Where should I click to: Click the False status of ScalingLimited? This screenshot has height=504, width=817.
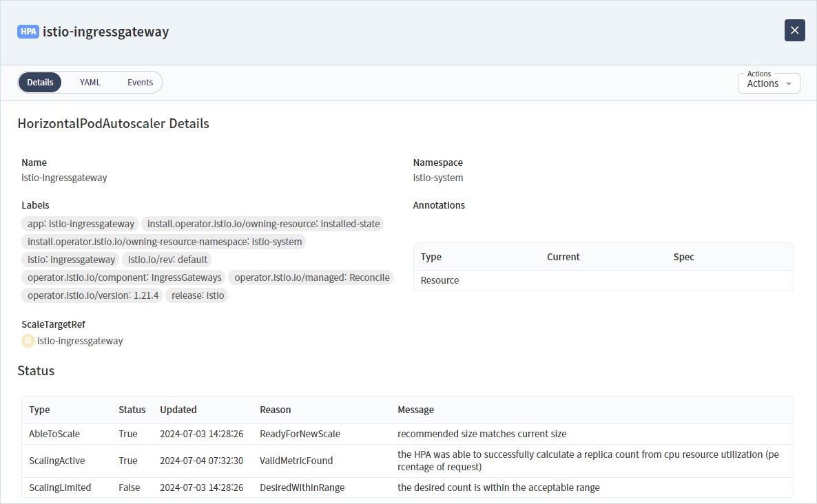pos(130,487)
